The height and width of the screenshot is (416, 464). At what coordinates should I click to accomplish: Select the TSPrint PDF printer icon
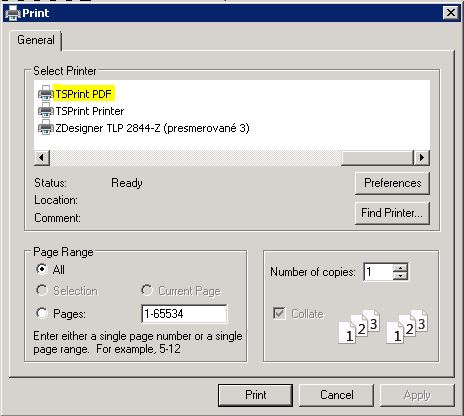point(46,93)
